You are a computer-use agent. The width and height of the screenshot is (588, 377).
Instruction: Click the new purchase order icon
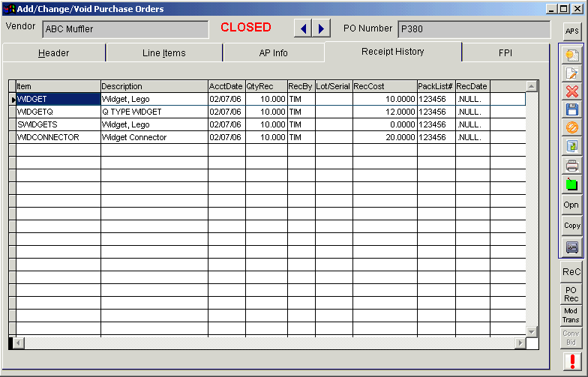click(x=571, y=55)
